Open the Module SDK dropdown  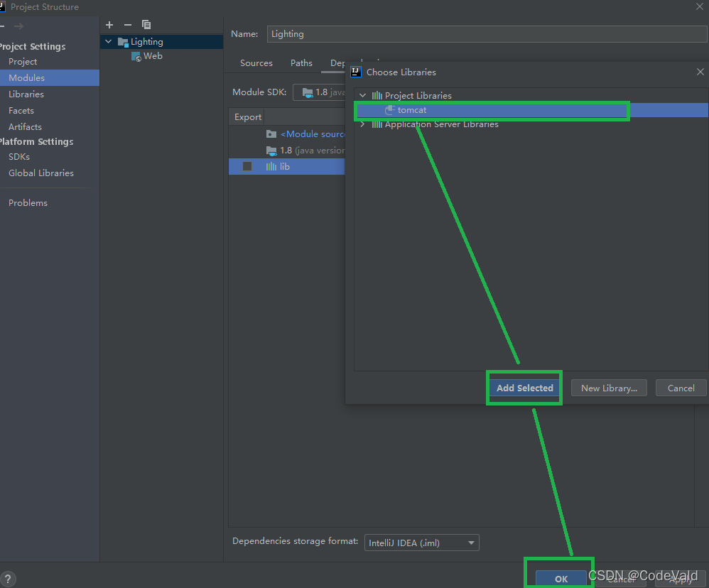pyautogui.click(x=319, y=92)
